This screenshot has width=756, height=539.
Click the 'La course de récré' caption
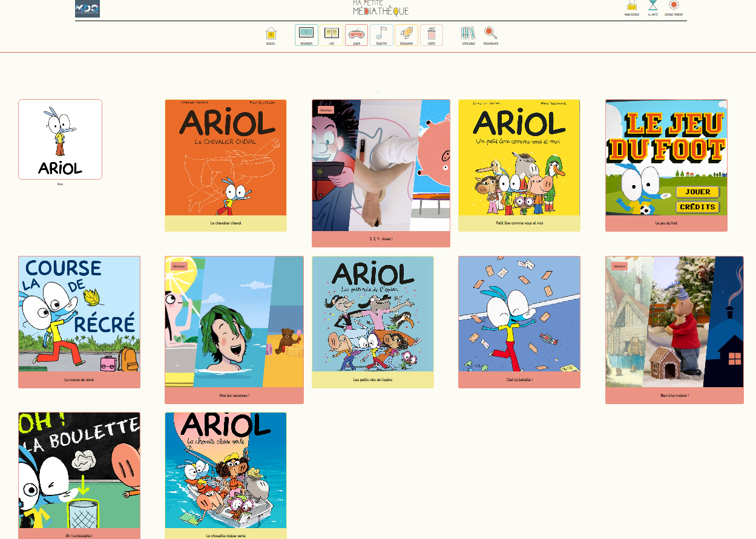(x=79, y=380)
